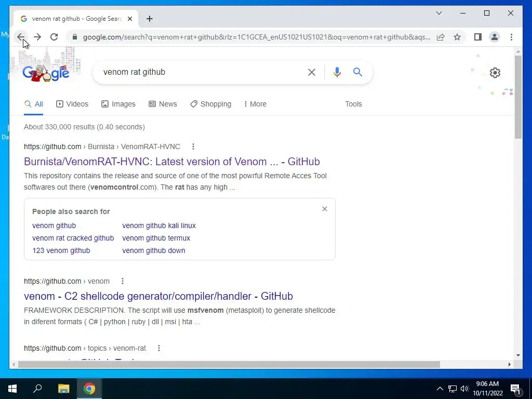532x399 pixels.
Task: Switch to the Images results tab
Action: click(118, 104)
